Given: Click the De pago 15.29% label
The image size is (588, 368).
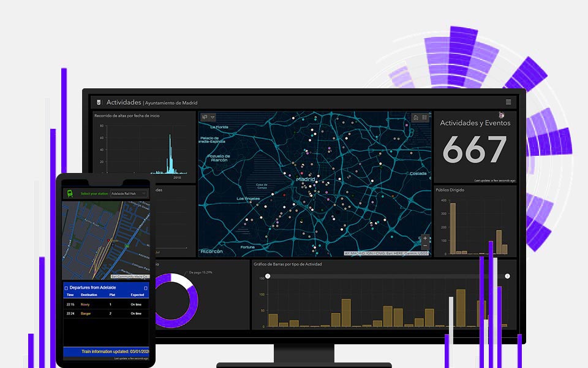Looking at the screenshot, I should (x=201, y=272).
